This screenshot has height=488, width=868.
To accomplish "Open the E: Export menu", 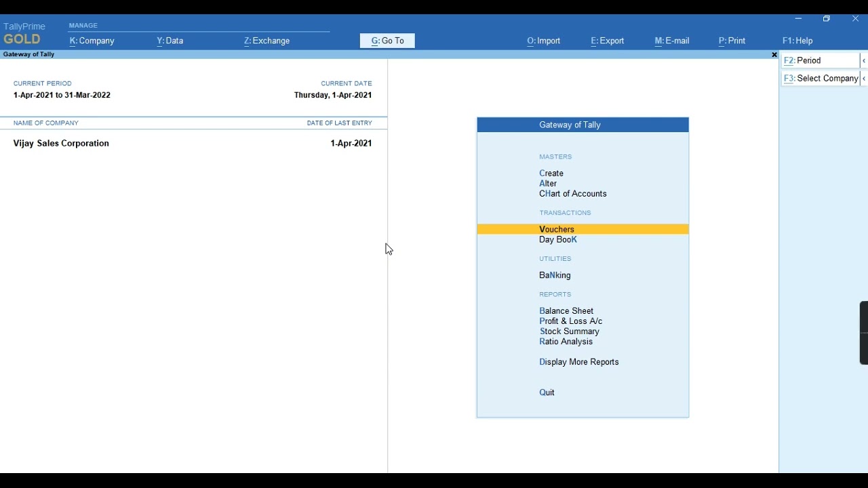I will click(x=608, y=41).
